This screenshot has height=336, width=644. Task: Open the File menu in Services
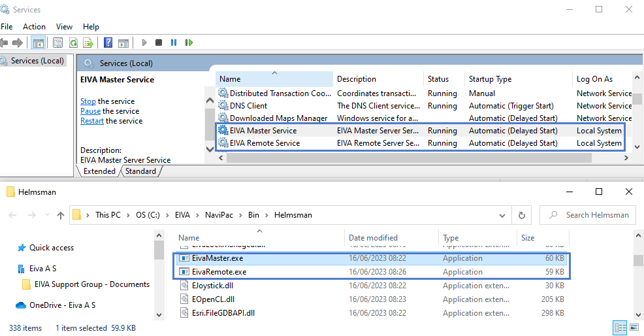[x=7, y=26]
